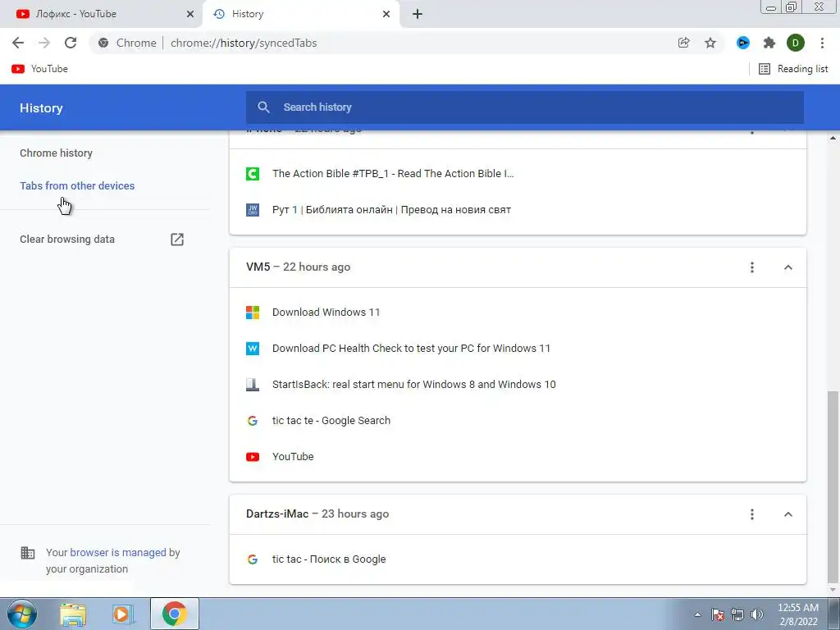The image size is (840, 630).
Task: Click Google favicon beside tic tac te
Action: [253, 421]
